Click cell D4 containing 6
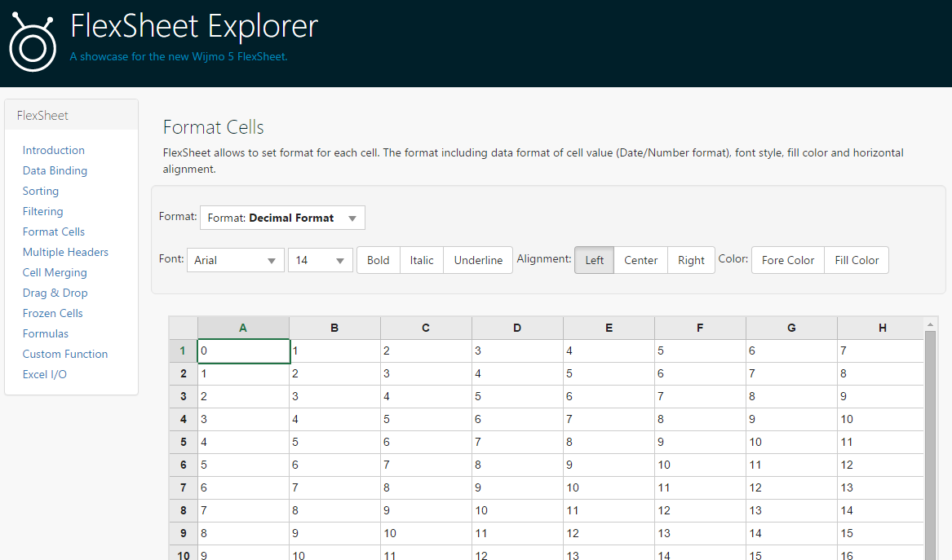The width and height of the screenshot is (952, 560). coord(517,420)
